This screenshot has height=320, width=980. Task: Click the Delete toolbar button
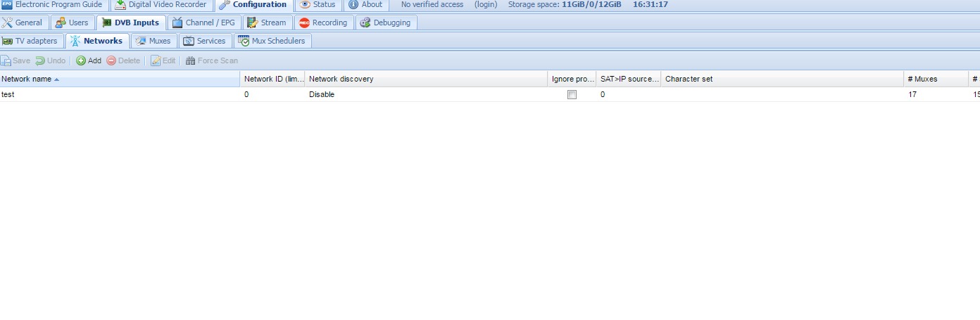point(123,60)
